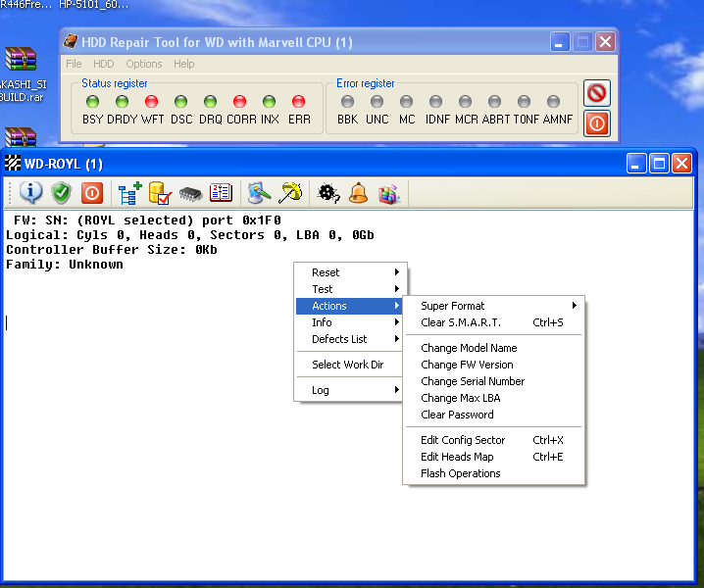The height and width of the screenshot is (588, 704).
Task: Open Edit Heads Map
Action: tap(493, 457)
